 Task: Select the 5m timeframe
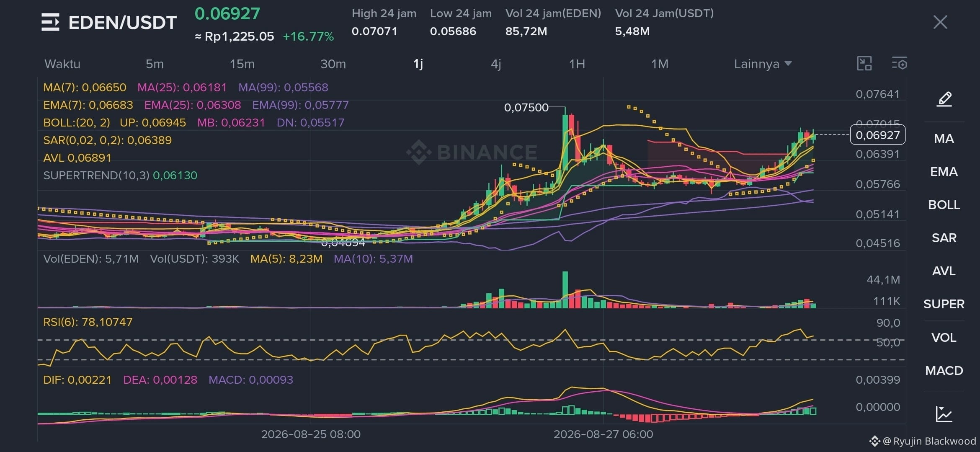[155, 64]
